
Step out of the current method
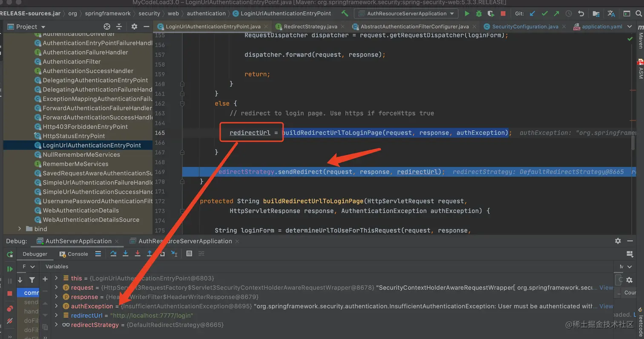point(149,254)
